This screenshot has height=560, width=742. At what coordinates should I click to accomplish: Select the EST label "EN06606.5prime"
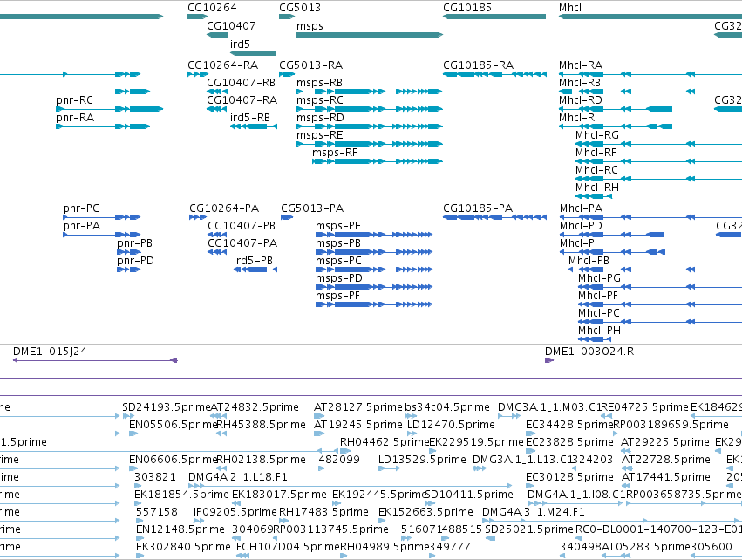[173, 460]
